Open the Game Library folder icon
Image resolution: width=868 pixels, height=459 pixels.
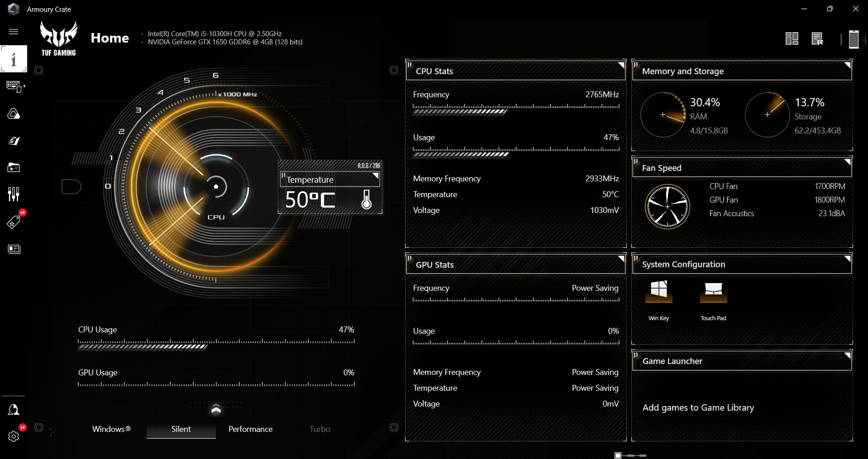click(x=14, y=168)
